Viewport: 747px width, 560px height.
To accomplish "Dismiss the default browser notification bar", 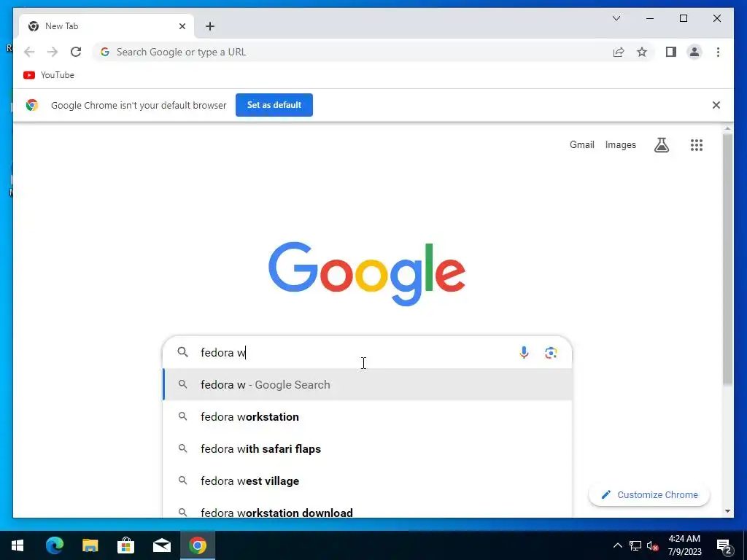I will [716, 105].
